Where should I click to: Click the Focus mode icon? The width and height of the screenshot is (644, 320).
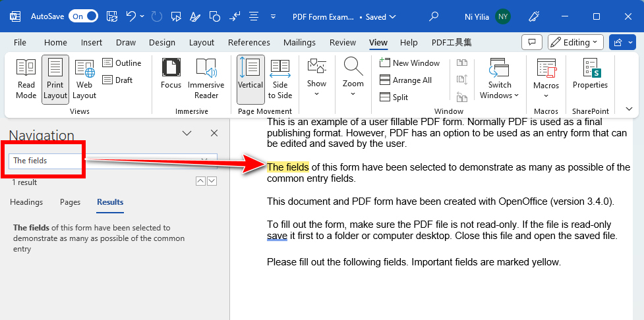(x=171, y=74)
